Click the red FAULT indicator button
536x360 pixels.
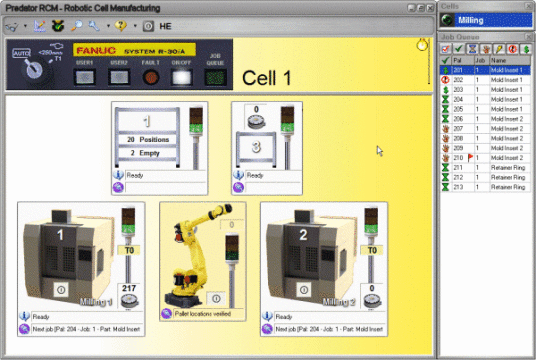point(150,77)
